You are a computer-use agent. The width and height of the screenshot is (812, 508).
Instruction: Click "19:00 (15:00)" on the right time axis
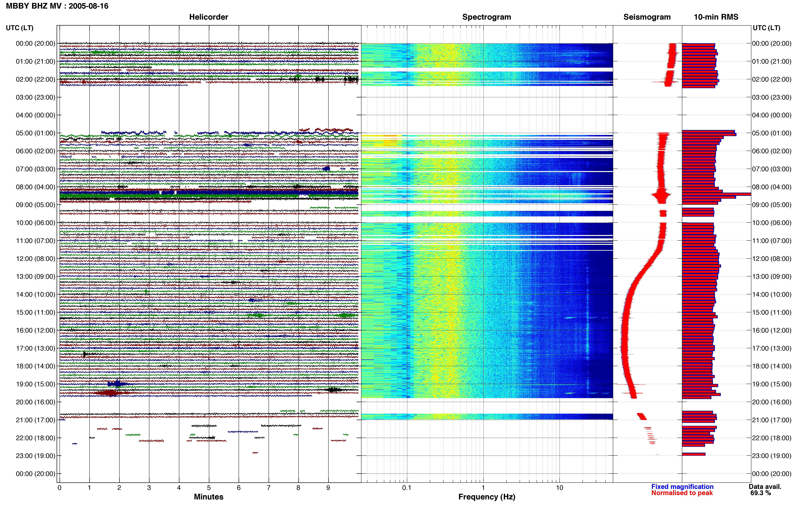point(772,384)
